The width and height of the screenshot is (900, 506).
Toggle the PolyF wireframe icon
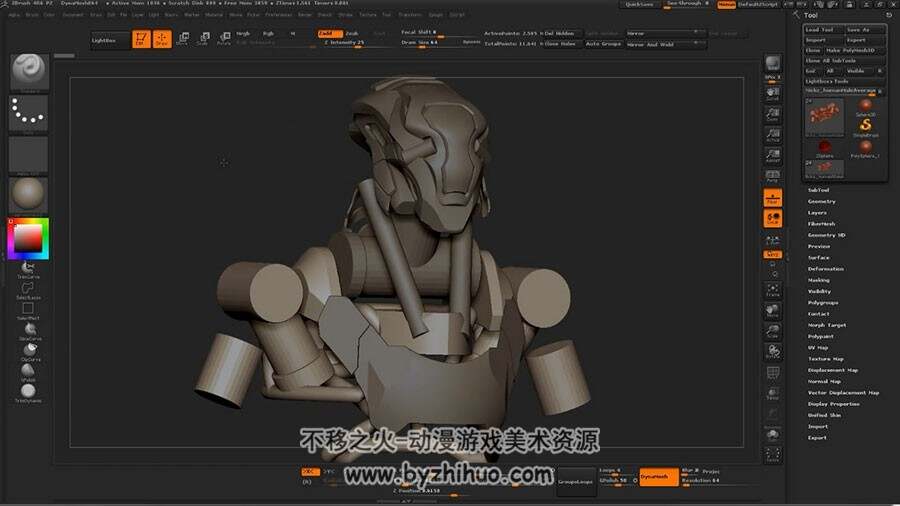773,373
